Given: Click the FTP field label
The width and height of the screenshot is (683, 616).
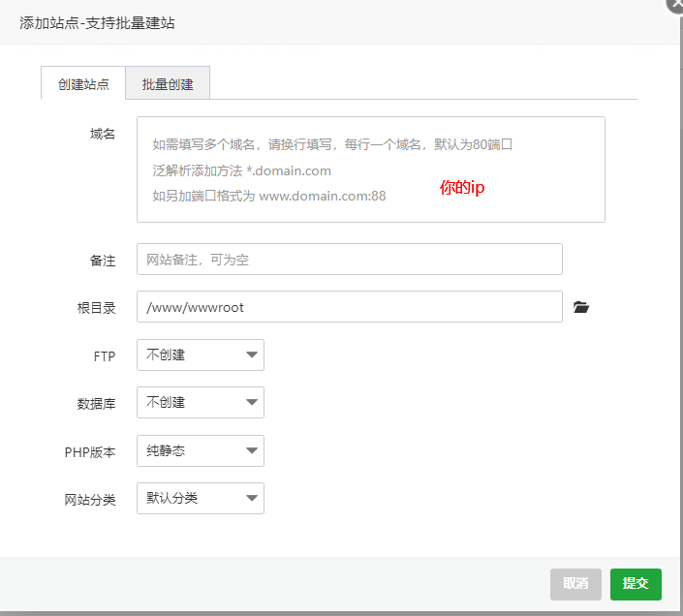Looking at the screenshot, I should [104, 356].
